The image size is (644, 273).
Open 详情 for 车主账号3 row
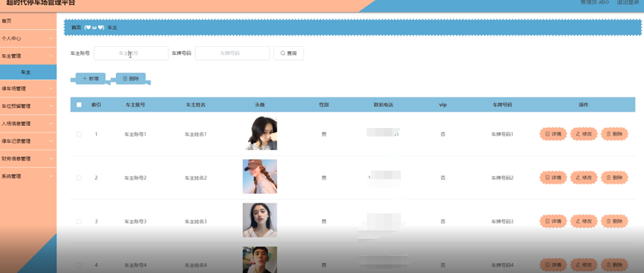(553, 221)
